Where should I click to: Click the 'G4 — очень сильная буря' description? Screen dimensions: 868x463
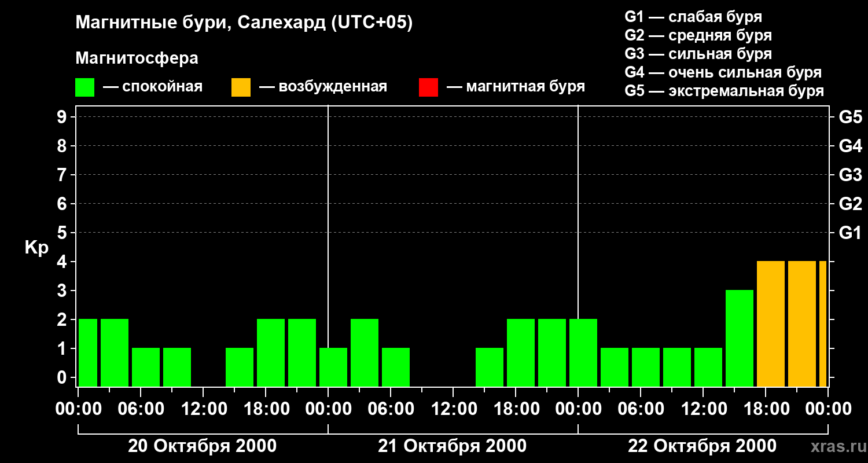[x=723, y=72]
